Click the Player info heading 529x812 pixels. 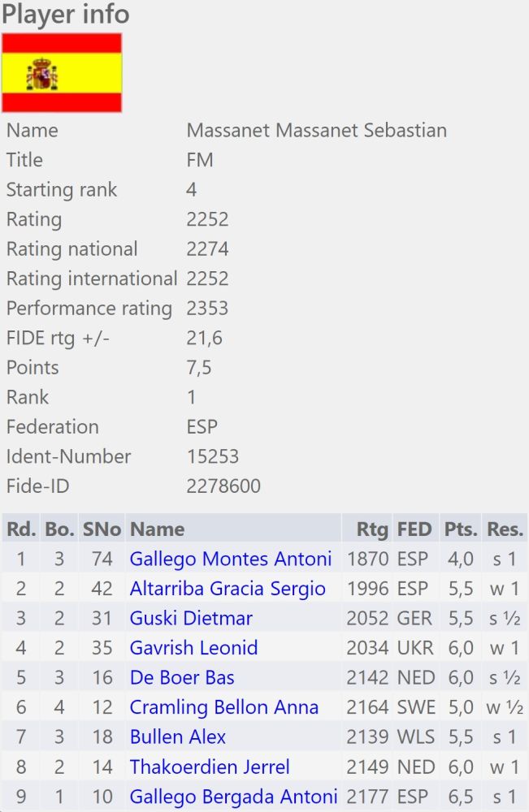point(65,14)
